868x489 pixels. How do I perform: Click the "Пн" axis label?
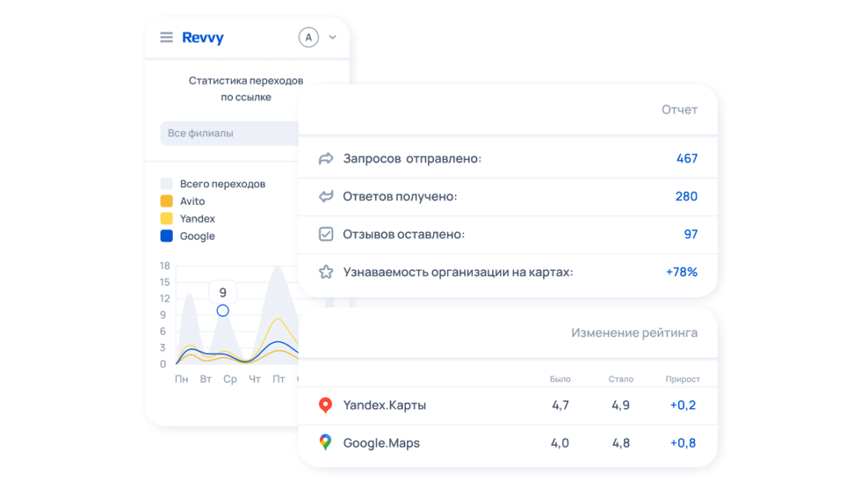tap(181, 380)
